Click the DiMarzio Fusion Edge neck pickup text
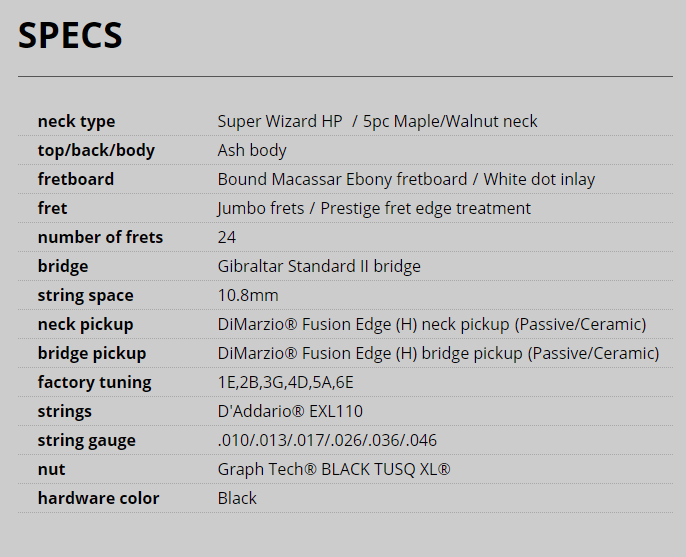Image resolution: width=686 pixels, height=557 pixels. pos(432,324)
